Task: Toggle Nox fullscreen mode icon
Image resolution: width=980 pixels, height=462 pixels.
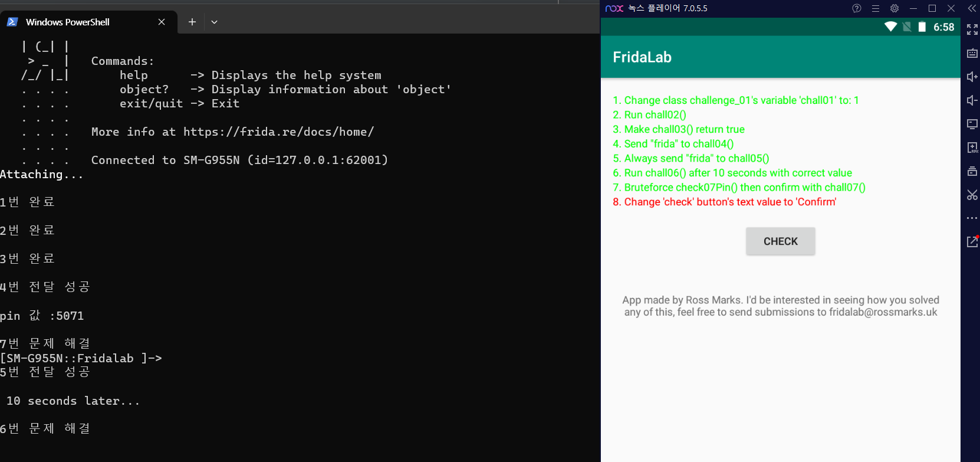Action: pos(972,30)
